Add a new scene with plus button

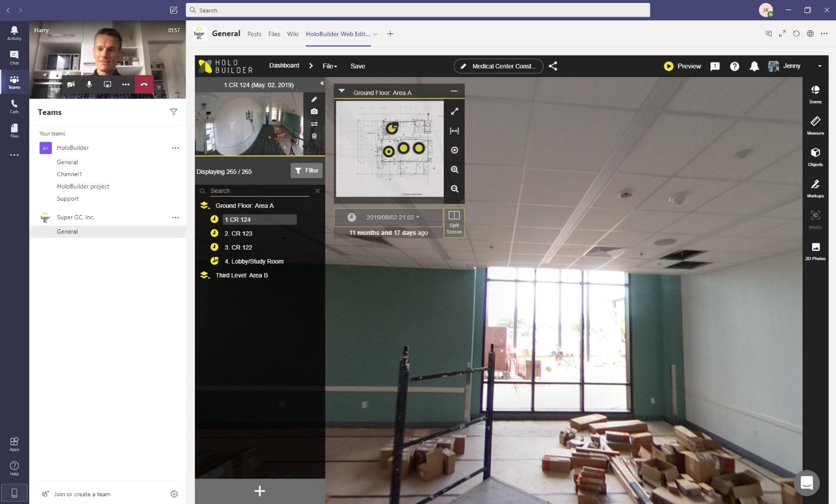(260, 491)
